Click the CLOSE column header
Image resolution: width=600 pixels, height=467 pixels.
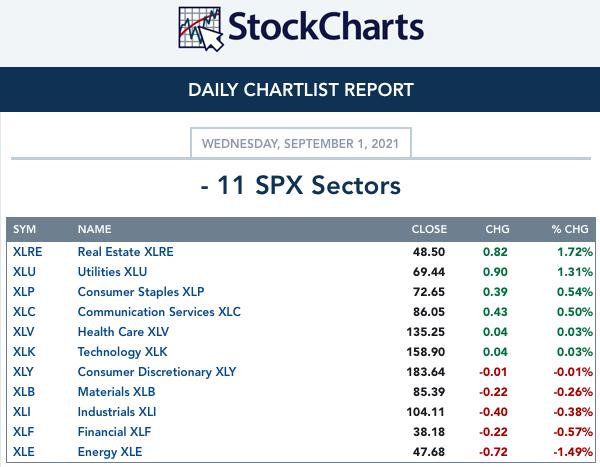point(429,229)
